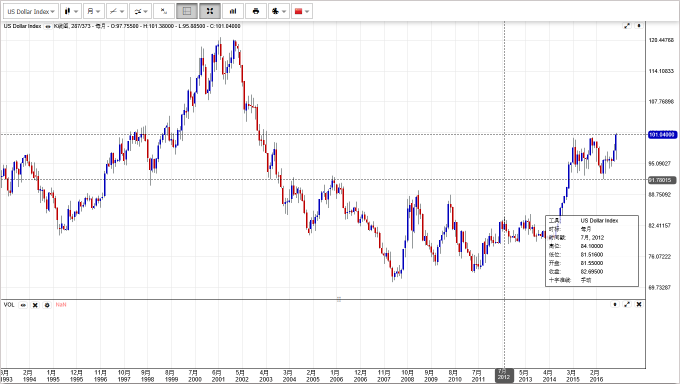Open VOL indicator settings gear
Image resolution: width=680 pixels, height=384 pixels.
coord(47,305)
